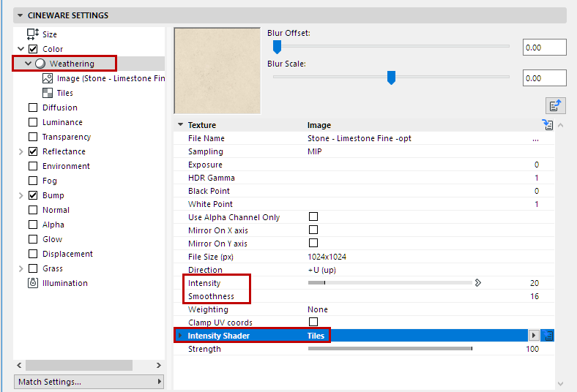577x392 pixels.
Task: Enable the Environment channel checkbox
Action: tap(33, 166)
